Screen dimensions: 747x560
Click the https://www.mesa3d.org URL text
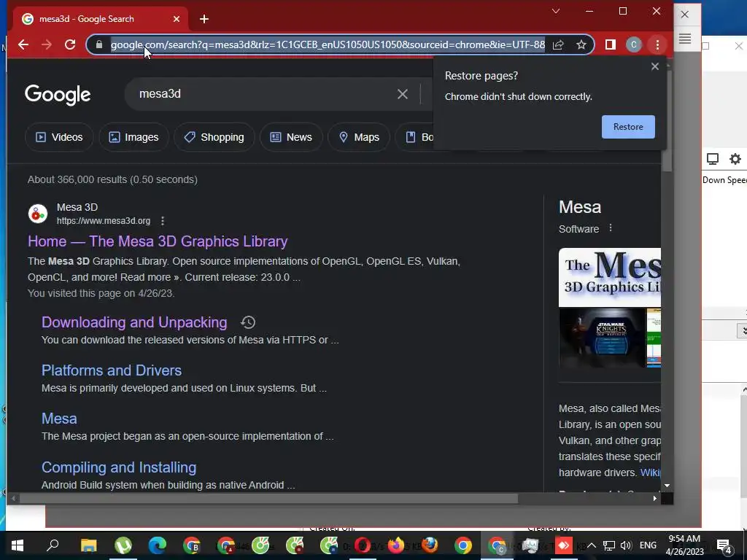tap(104, 221)
